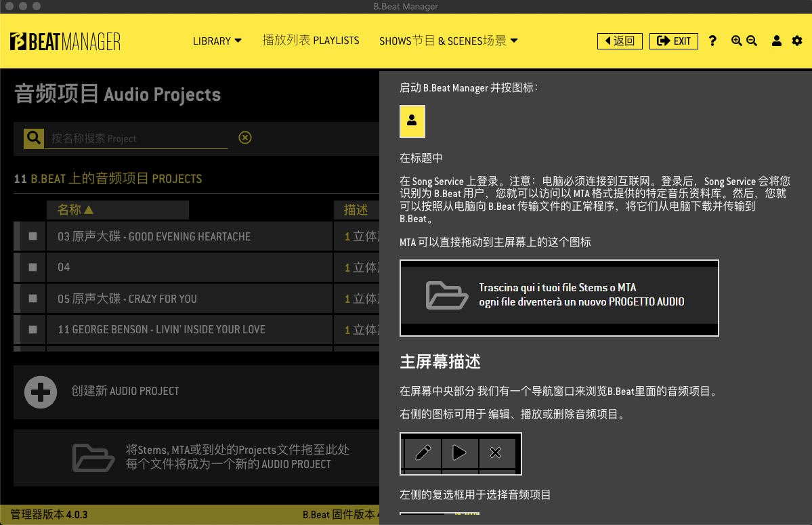Click description cell of LIVIN' INSIDE YOUR LOVE

pos(356,329)
